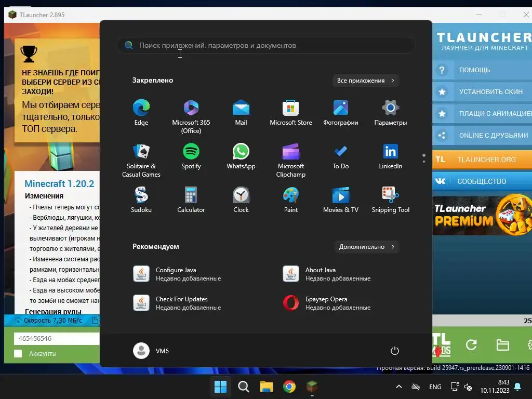Open the Mail app

(241, 113)
